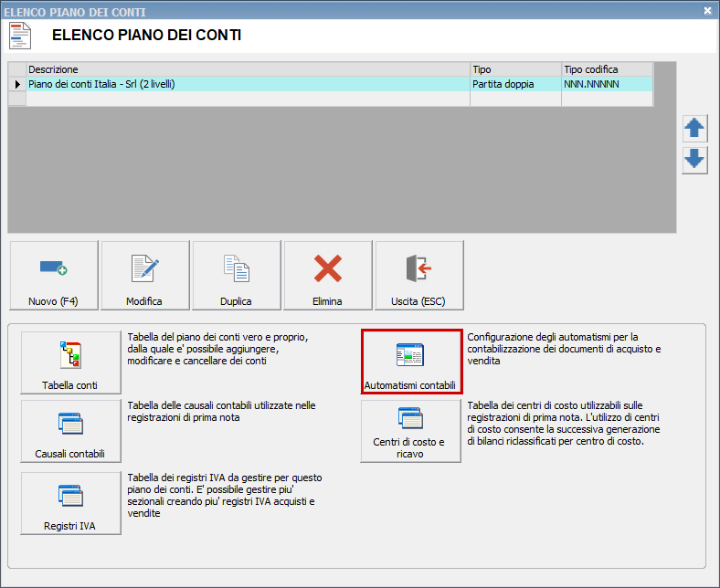This screenshot has height=588, width=720.
Task: Click the Tipo codifica column header
Action: pos(606,69)
